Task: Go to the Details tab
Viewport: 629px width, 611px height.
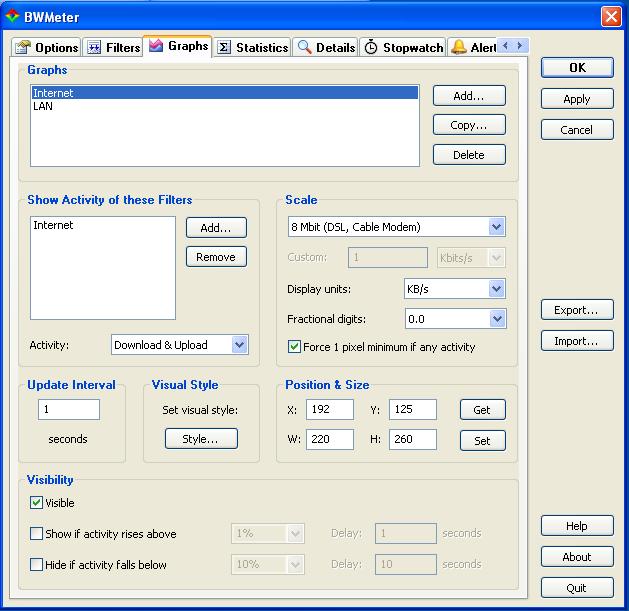Action: point(325,47)
